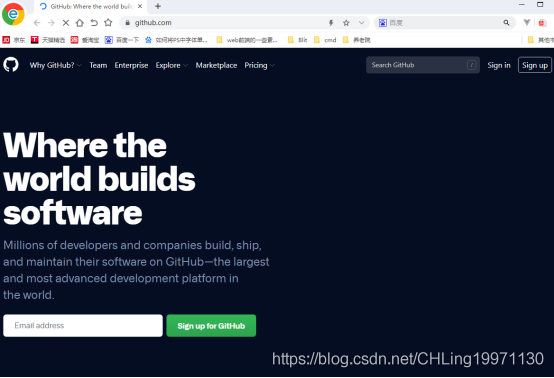Click the lightning speed-mode icon
554x378 pixels.
[331, 23]
